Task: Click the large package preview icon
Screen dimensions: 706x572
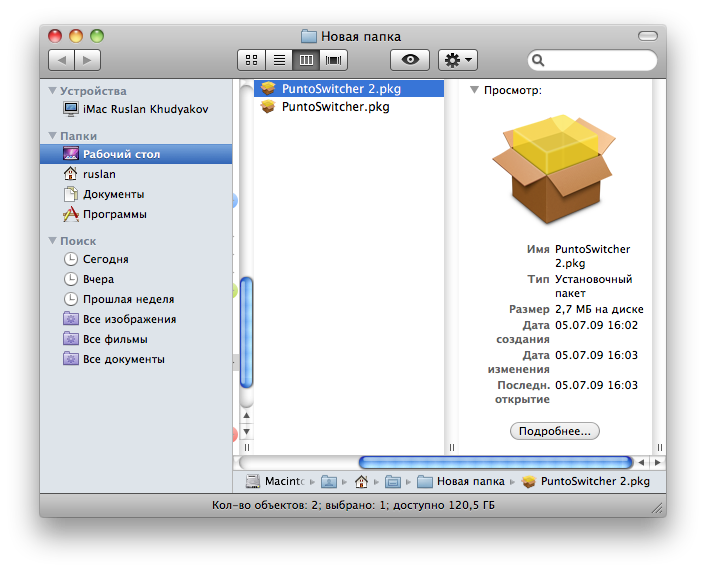Action: 554,169
